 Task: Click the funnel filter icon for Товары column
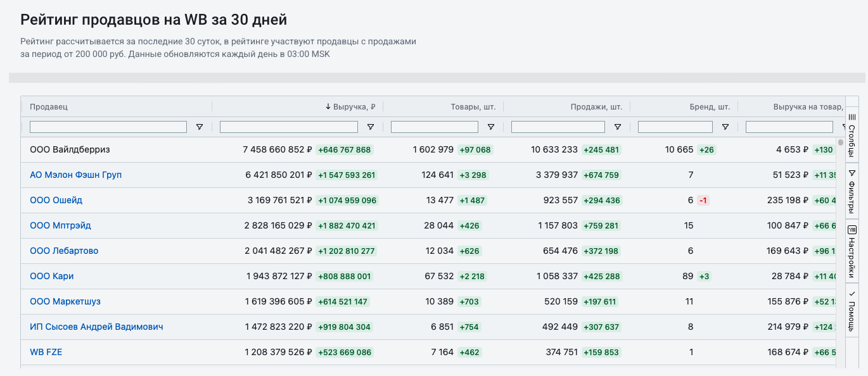(x=491, y=127)
